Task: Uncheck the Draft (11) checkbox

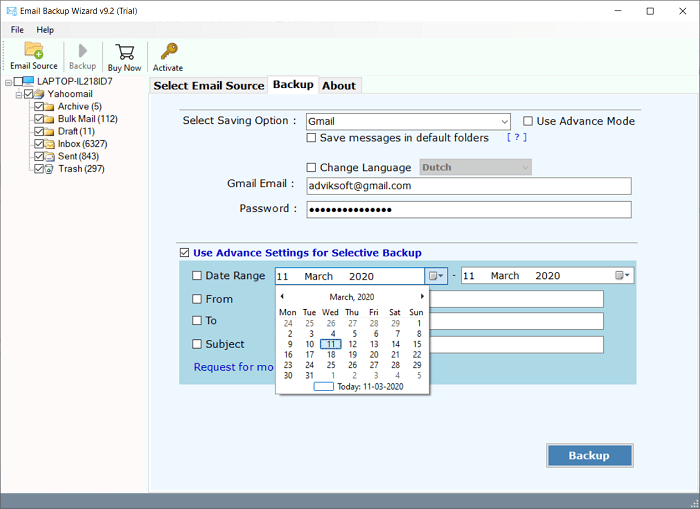Action: point(39,131)
